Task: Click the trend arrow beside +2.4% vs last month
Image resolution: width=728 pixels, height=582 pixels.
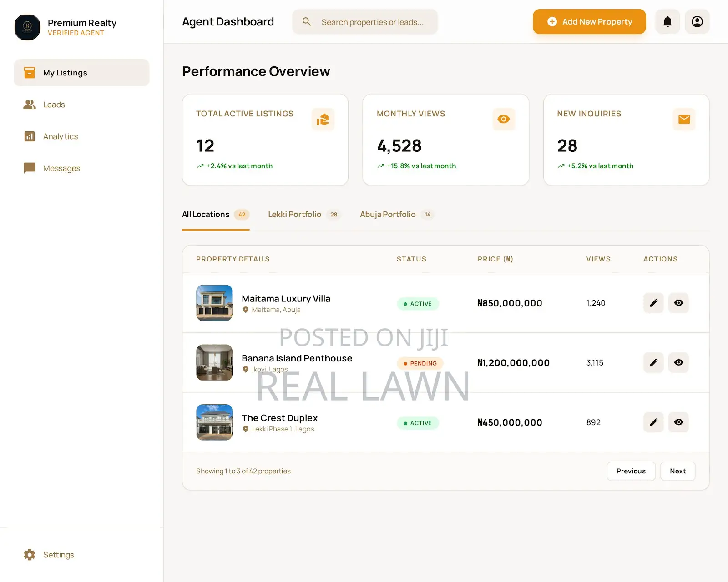Action: (200, 166)
